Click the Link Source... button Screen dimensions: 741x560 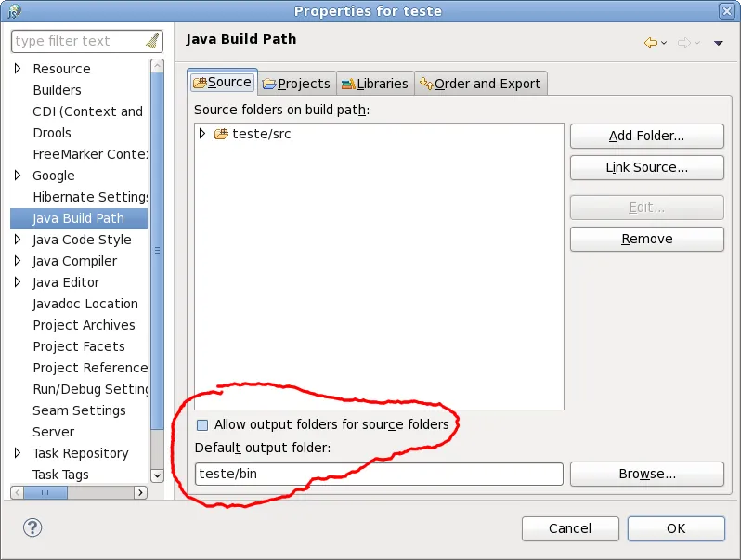(647, 167)
